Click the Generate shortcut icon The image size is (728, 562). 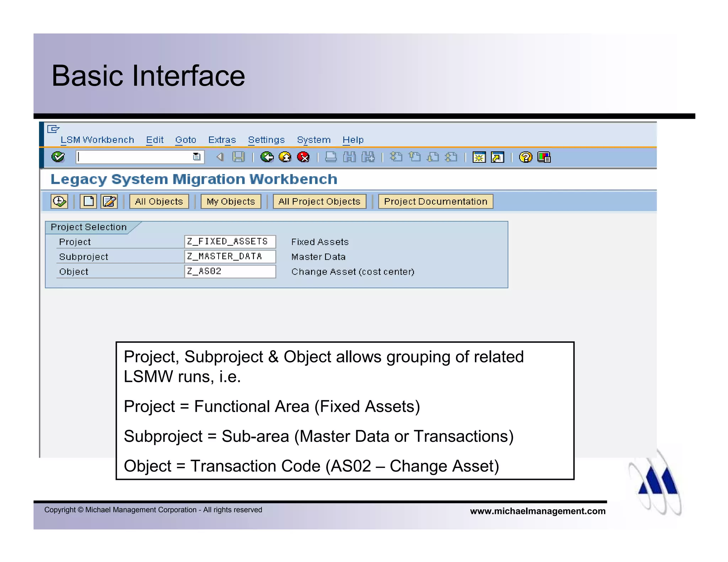pyautogui.click(x=497, y=157)
